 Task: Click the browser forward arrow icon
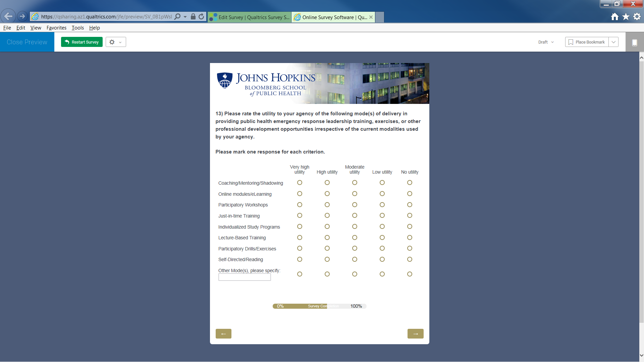click(x=22, y=16)
